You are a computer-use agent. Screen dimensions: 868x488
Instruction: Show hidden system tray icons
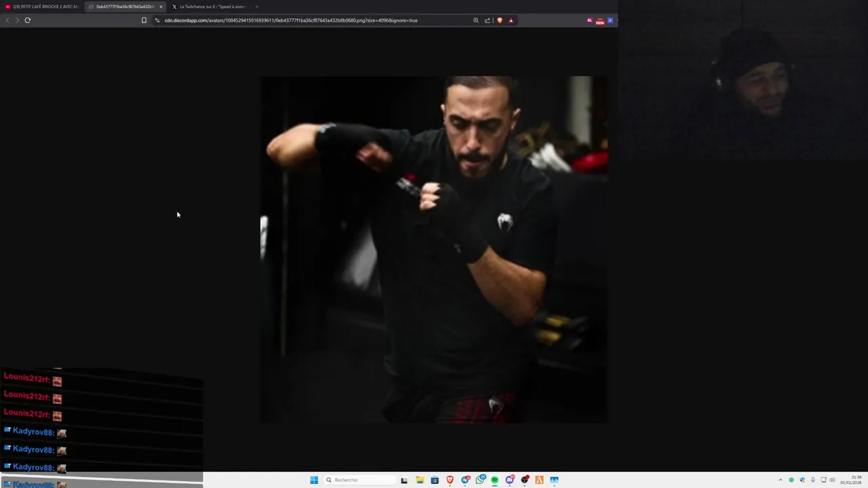click(x=780, y=480)
